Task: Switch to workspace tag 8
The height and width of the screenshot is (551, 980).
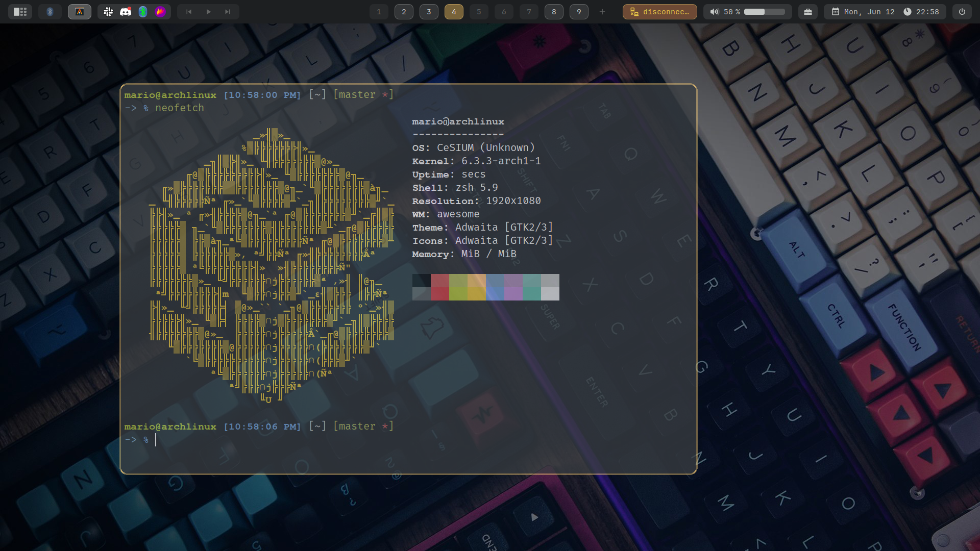Action: point(554,12)
